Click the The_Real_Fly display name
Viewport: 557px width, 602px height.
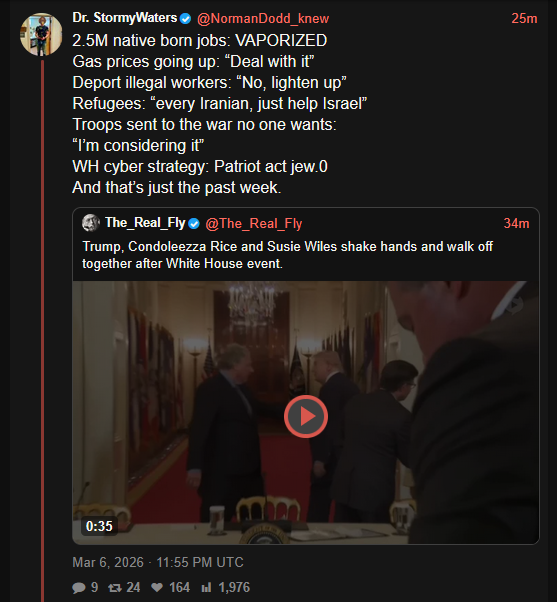[145, 223]
